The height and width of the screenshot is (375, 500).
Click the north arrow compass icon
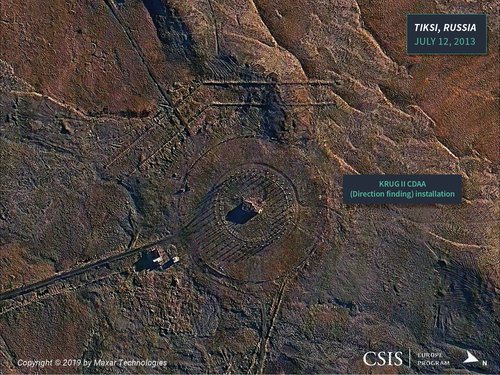pyautogui.click(x=471, y=356)
